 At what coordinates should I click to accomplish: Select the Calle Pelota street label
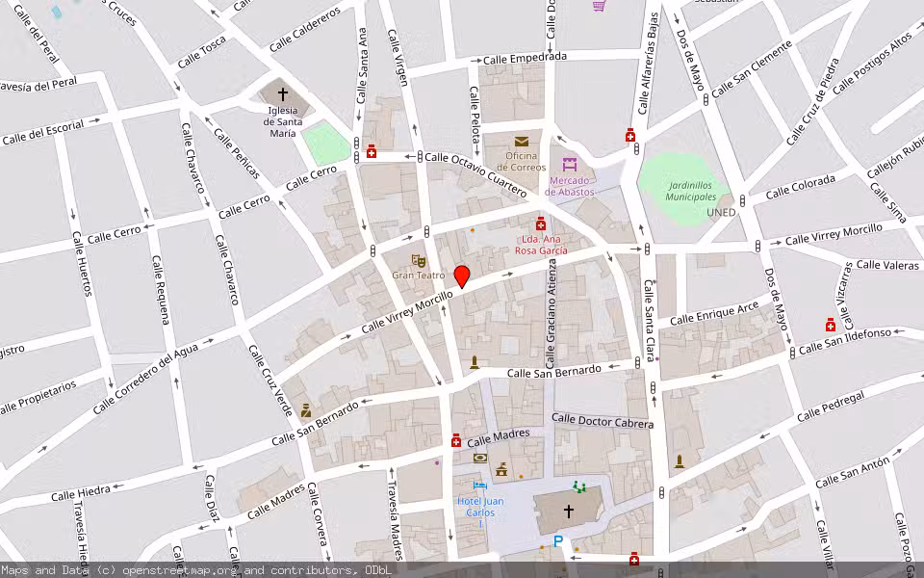(475, 115)
